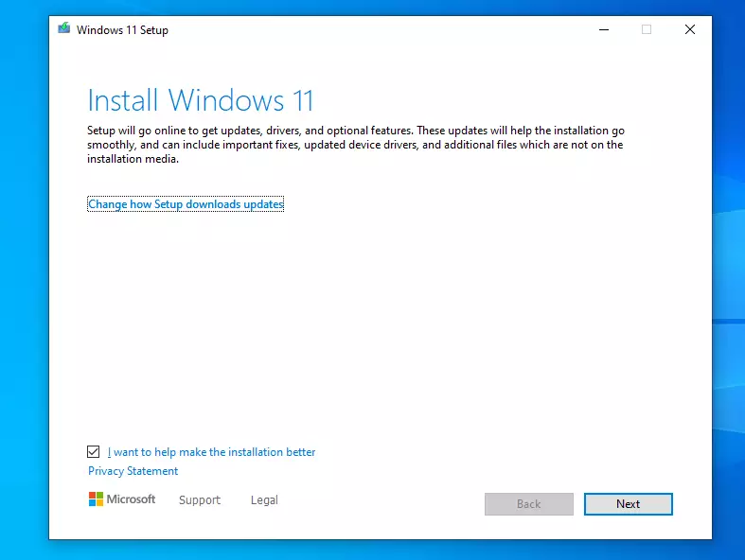The image size is (745, 560).
Task: Open the Privacy Statement link
Action: [x=133, y=471]
